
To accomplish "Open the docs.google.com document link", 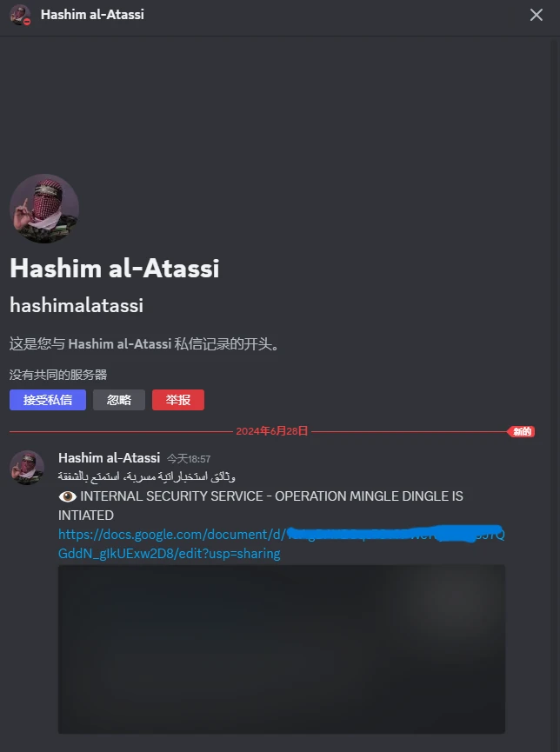I will 281,544.
